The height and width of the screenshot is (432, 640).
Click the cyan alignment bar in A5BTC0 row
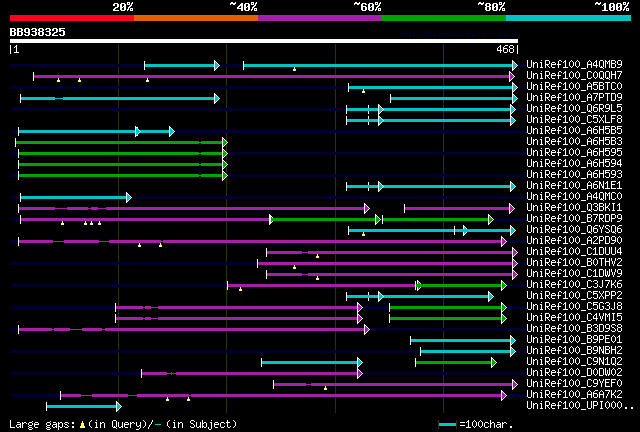coord(433,87)
